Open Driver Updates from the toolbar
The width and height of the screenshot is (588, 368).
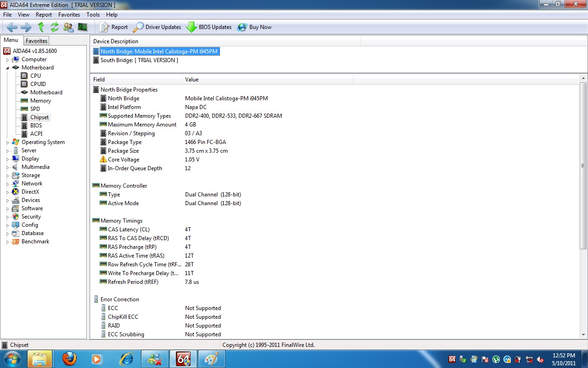click(157, 27)
